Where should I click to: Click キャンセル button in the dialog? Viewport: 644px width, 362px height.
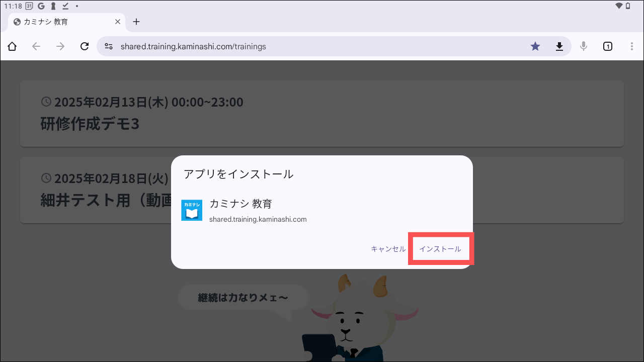(x=388, y=249)
